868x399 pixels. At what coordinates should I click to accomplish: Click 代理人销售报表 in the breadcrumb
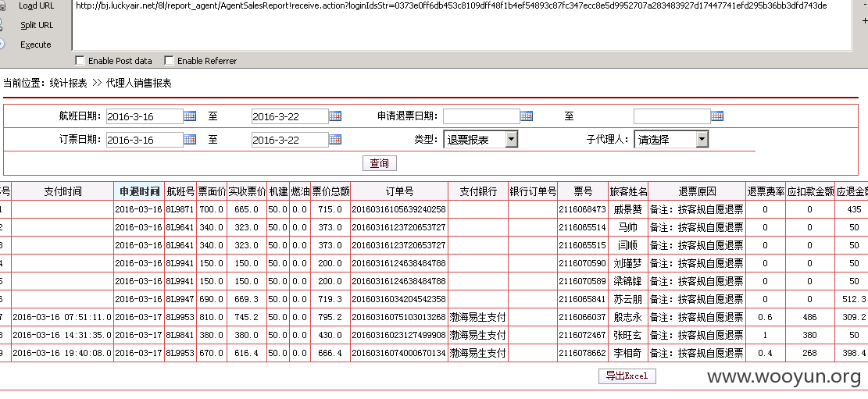pos(139,83)
